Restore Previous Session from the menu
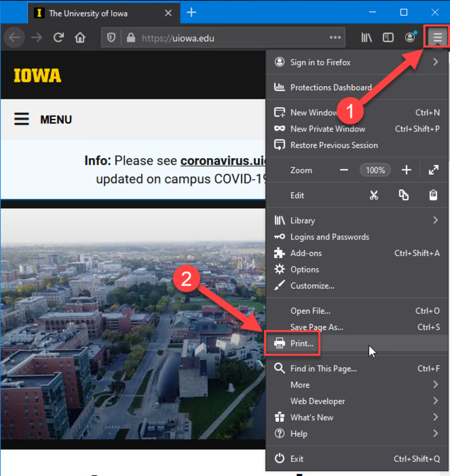 click(334, 145)
